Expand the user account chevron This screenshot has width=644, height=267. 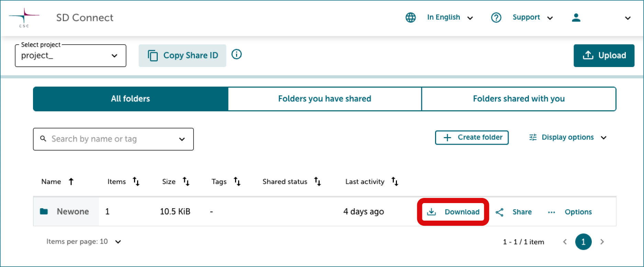point(628,18)
